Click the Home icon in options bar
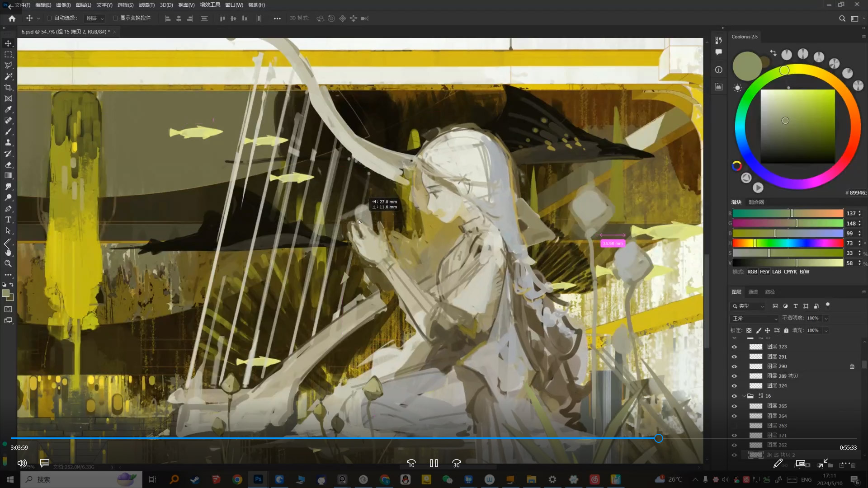The image size is (868, 488). click(x=12, y=19)
